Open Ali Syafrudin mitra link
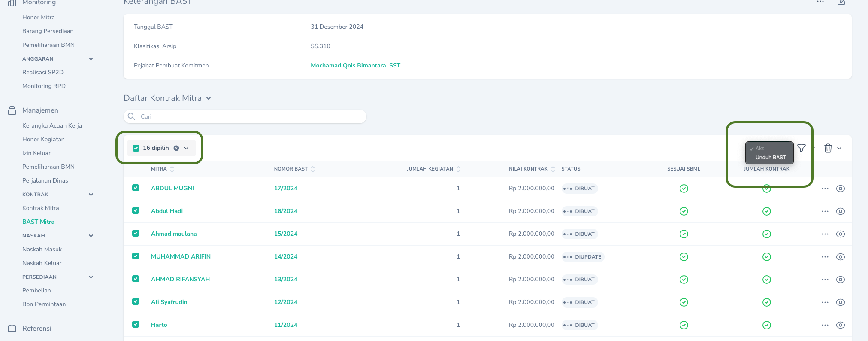The height and width of the screenshot is (341, 868). click(x=169, y=302)
